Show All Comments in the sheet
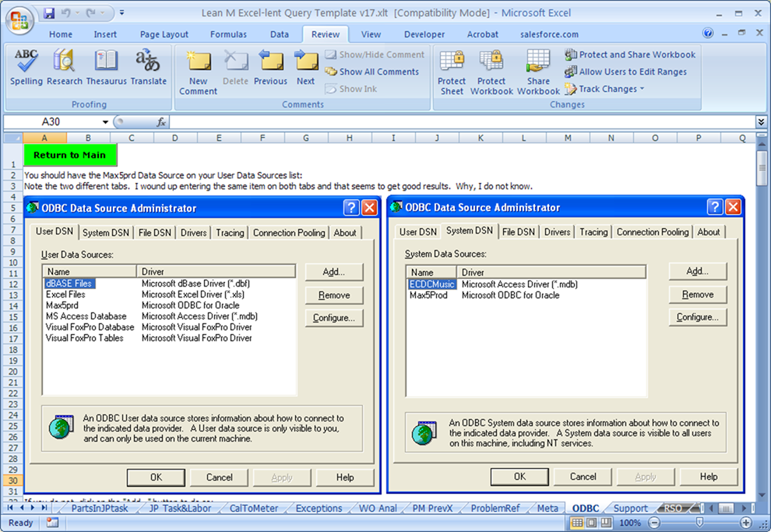Screen dimensions: 771x532 coord(371,72)
